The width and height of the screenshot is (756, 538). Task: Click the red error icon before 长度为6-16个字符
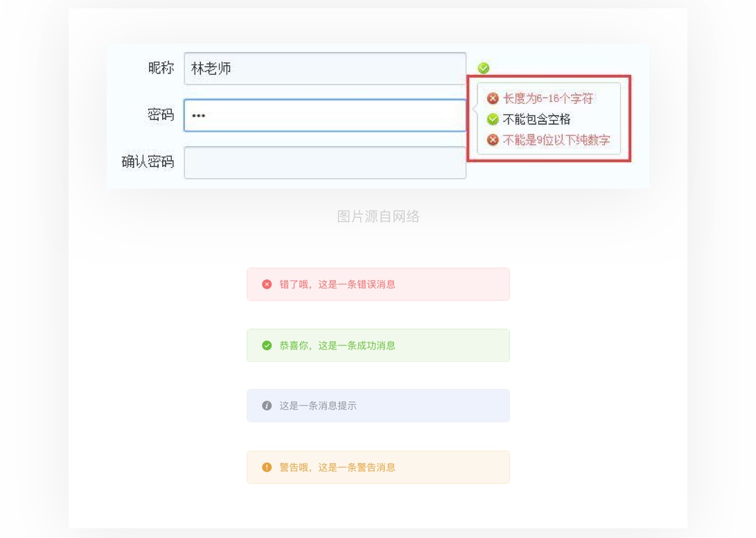coord(494,99)
